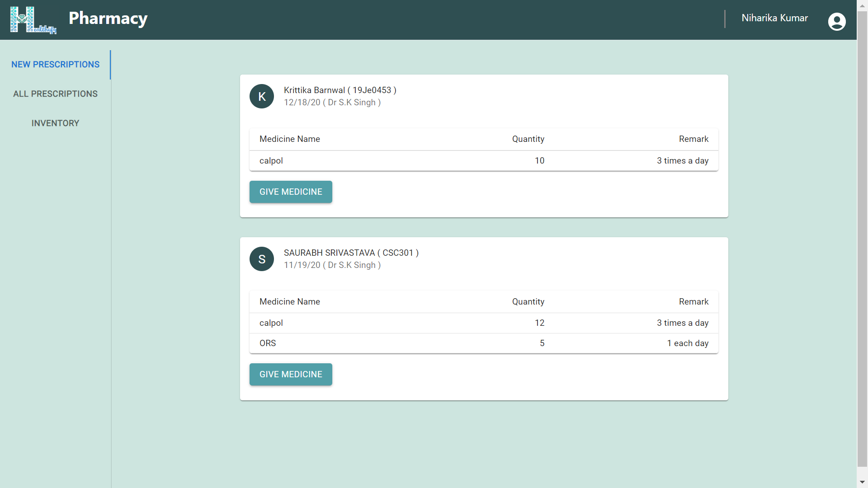Click the scrollbar down arrow
This screenshot has height=488, width=868.
(862, 482)
